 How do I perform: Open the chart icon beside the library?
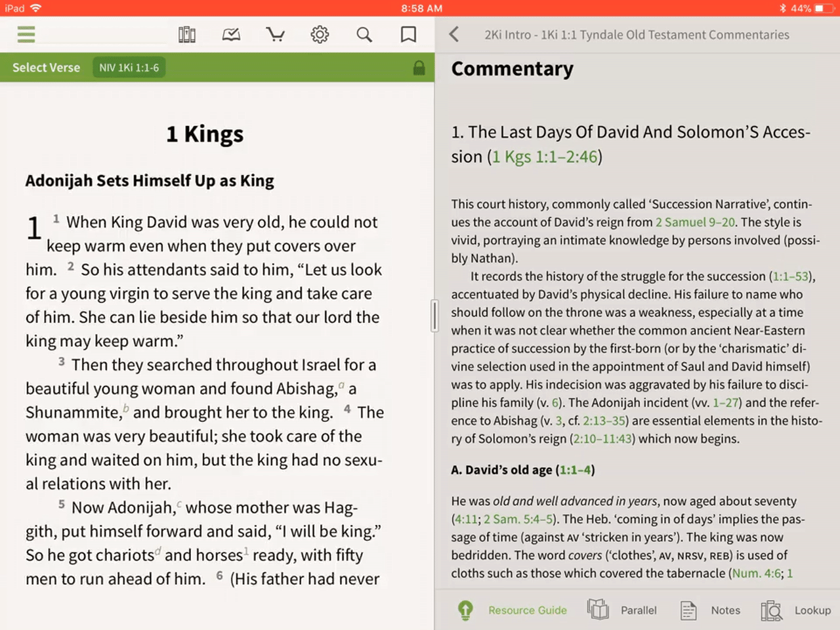tap(231, 34)
